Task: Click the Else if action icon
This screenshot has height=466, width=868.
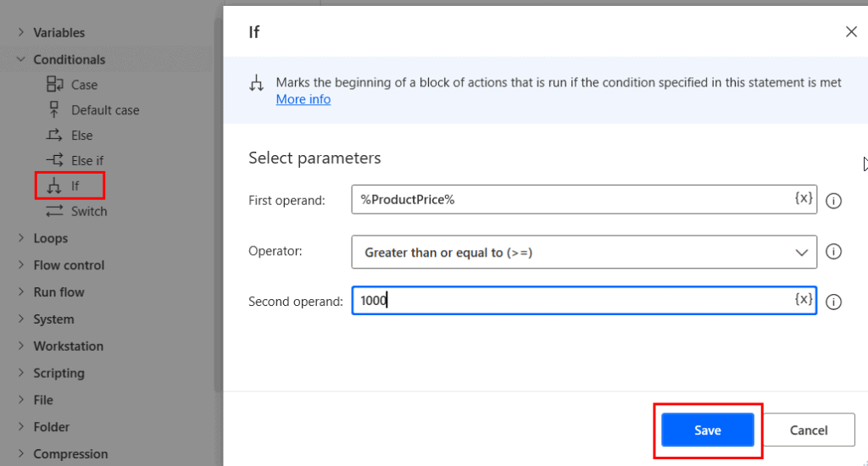Action: (x=54, y=160)
